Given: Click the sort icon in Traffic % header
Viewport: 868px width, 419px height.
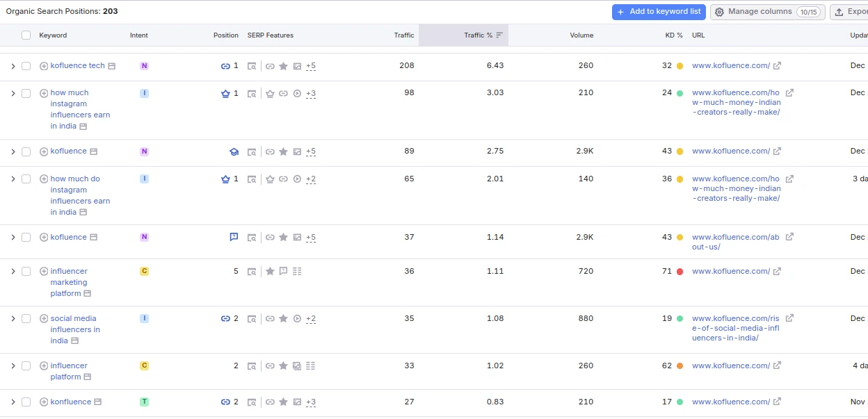Looking at the screenshot, I should [499, 35].
